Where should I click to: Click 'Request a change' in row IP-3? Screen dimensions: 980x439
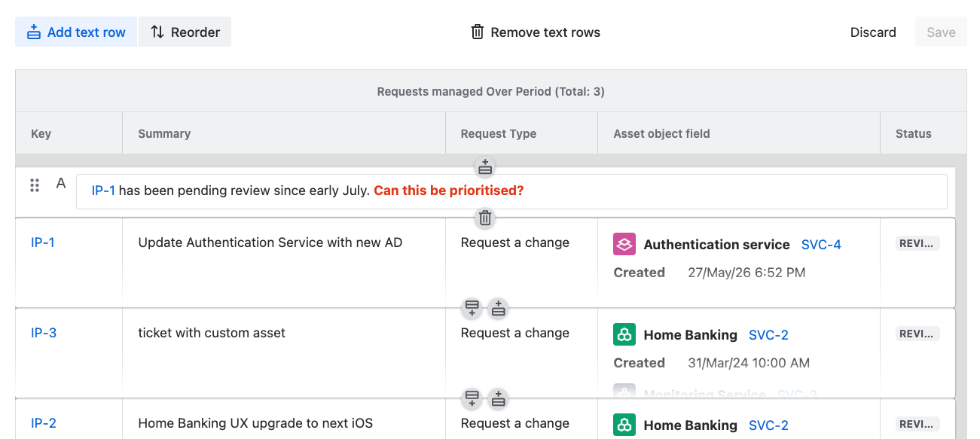click(515, 333)
